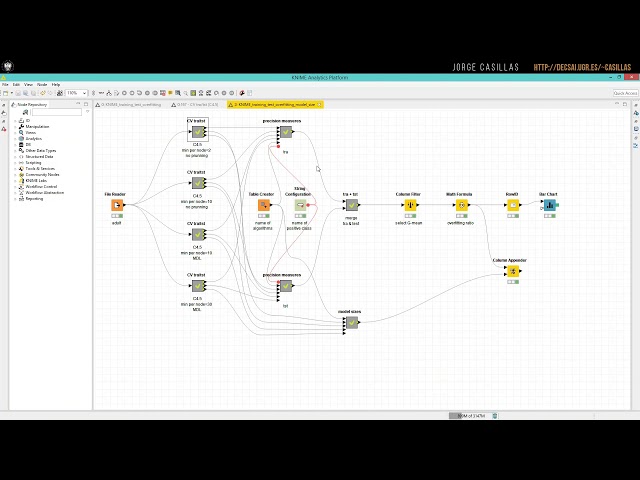Image resolution: width=640 pixels, height=480 pixels.
Task: Maximize the Node Repository panel
Action: click(86, 104)
